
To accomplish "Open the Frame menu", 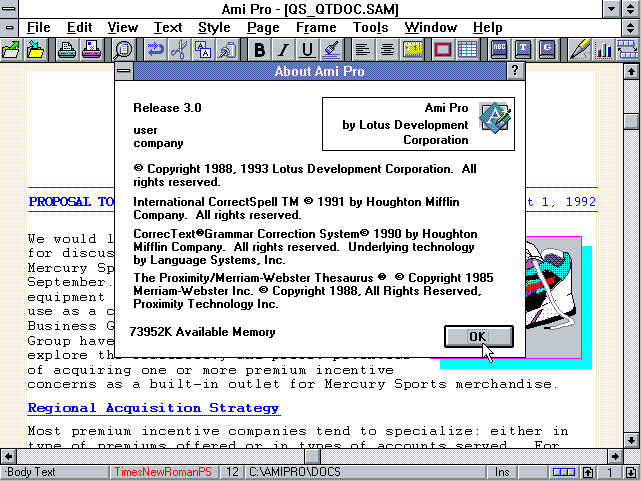I will 316,27.
